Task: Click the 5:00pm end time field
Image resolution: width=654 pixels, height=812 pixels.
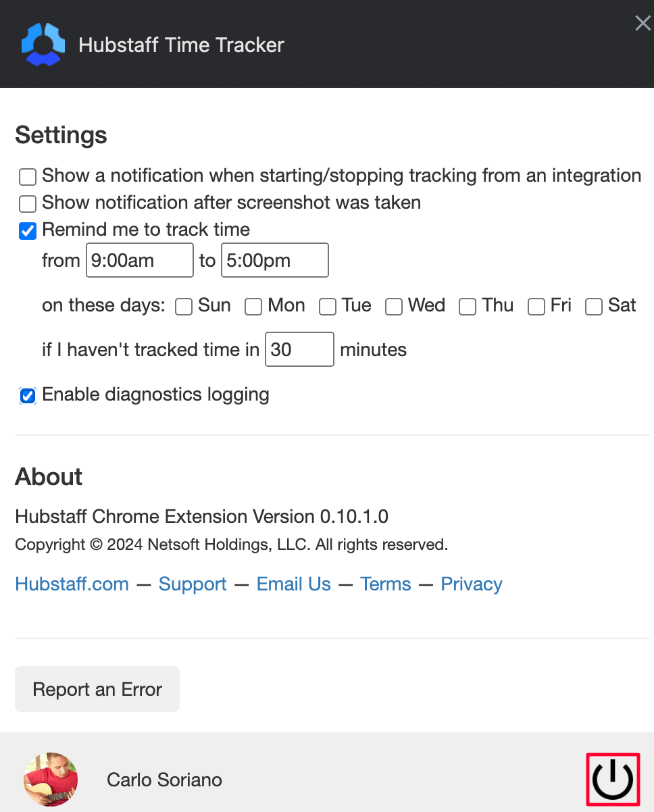Action: click(275, 261)
